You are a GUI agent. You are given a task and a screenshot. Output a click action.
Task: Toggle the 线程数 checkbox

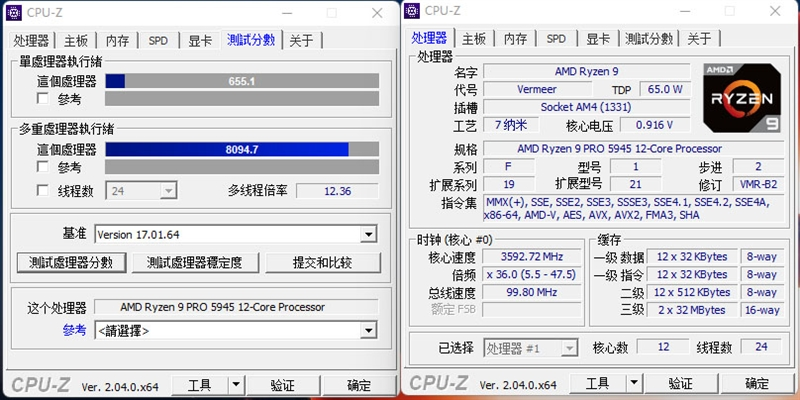click(x=43, y=191)
